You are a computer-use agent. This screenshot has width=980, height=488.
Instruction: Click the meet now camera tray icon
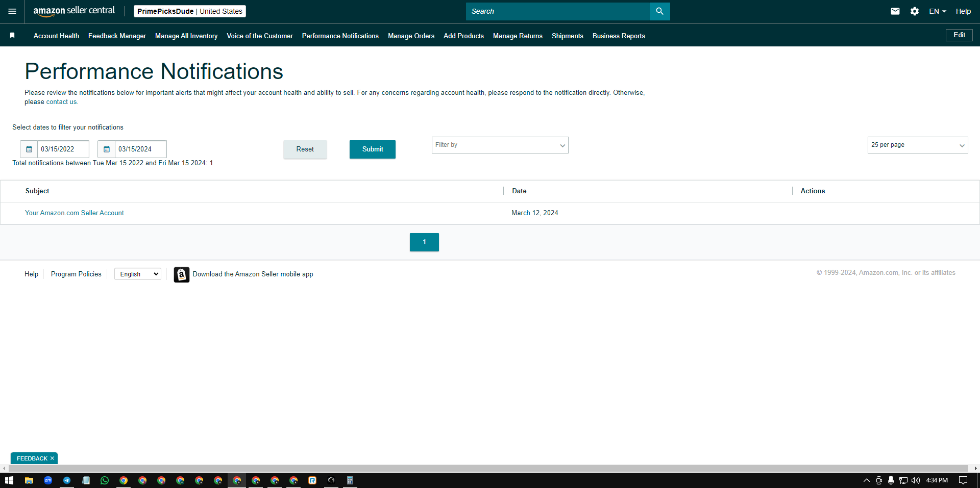click(879, 480)
